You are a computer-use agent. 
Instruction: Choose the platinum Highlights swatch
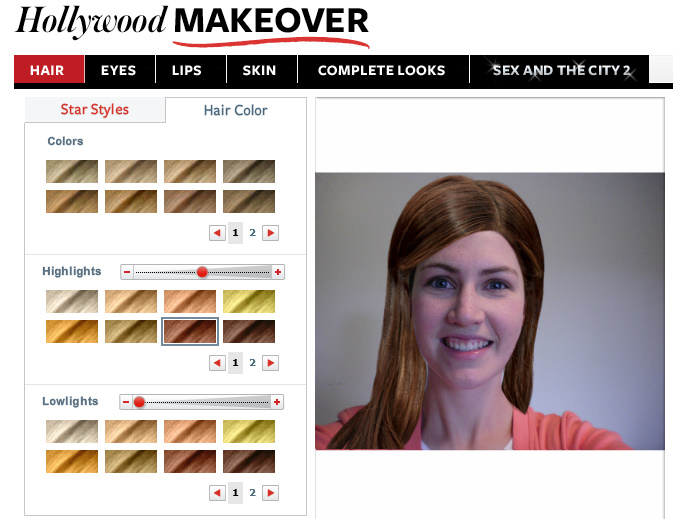72,301
